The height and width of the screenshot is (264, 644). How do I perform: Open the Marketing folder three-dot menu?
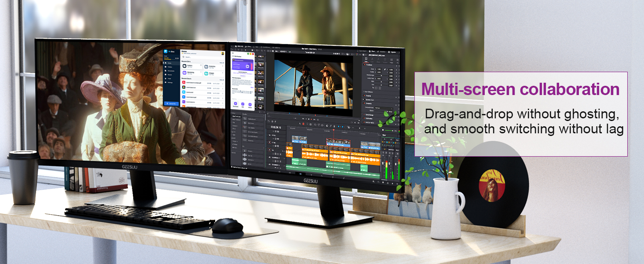(x=201, y=71)
